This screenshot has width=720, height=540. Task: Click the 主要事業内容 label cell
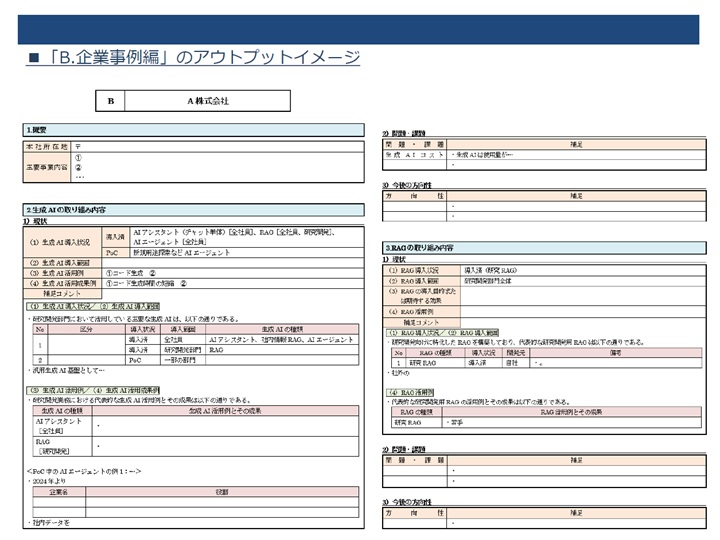(x=47, y=167)
